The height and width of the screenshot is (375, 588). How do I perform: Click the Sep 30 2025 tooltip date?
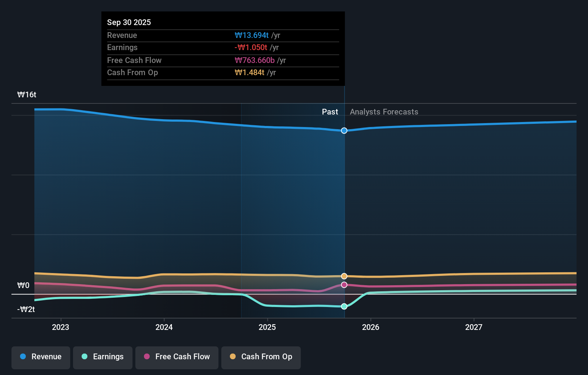coord(129,22)
